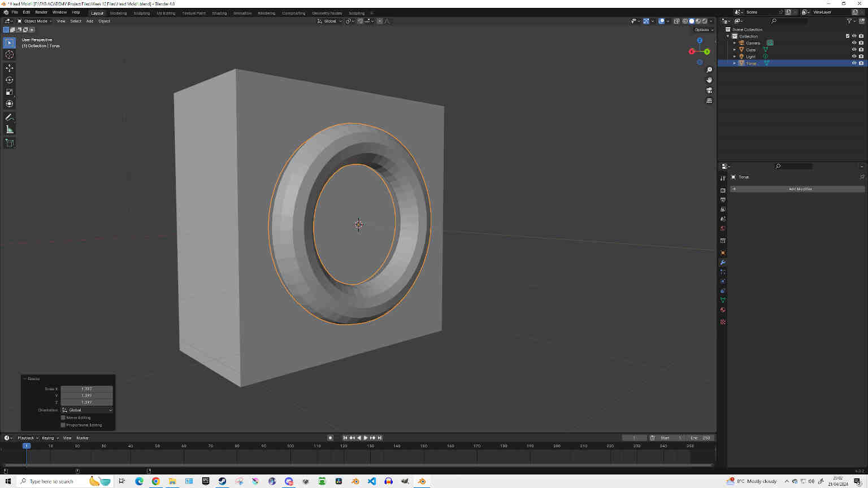Viewport: 868px width, 488px height.
Task: Expand the Torus tree item
Action: coord(735,63)
